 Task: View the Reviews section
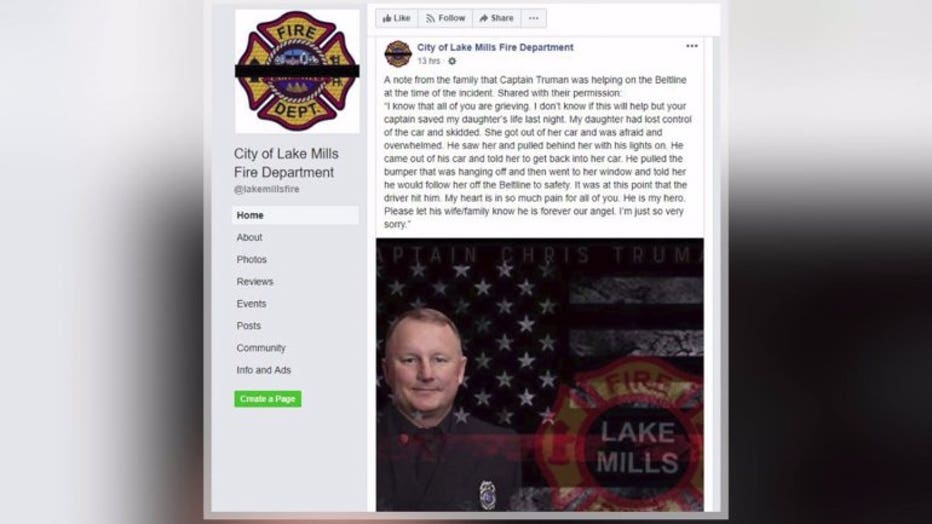[x=254, y=282]
